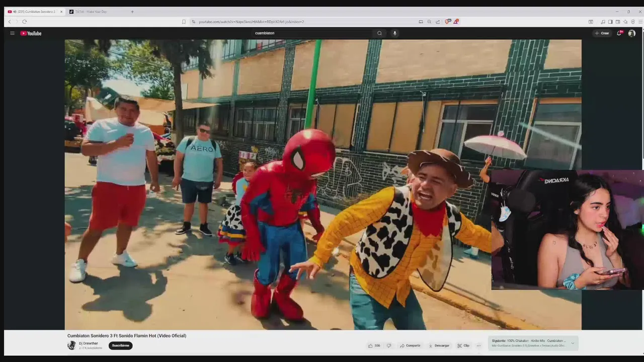
Task: Click the browser back arrow
Action: click(x=10, y=22)
